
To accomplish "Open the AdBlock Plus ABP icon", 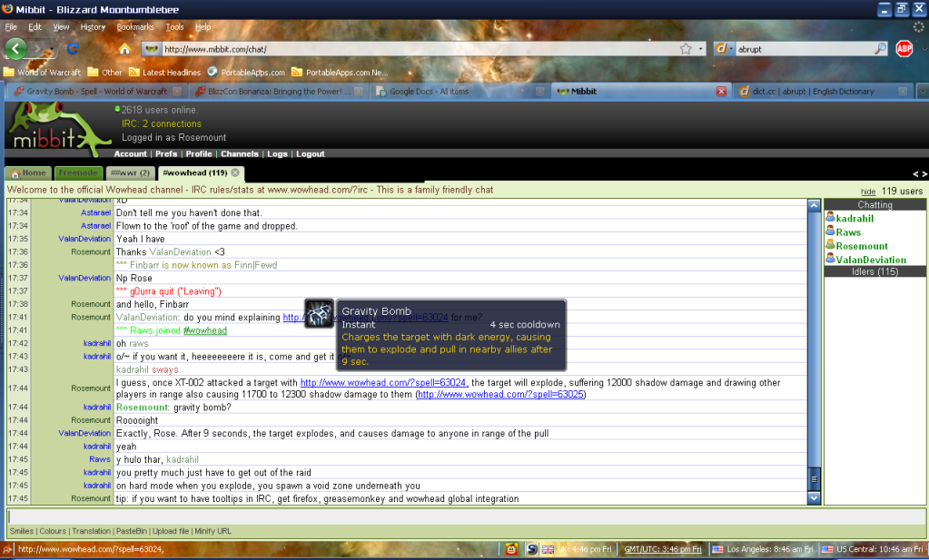I will (x=904, y=48).
